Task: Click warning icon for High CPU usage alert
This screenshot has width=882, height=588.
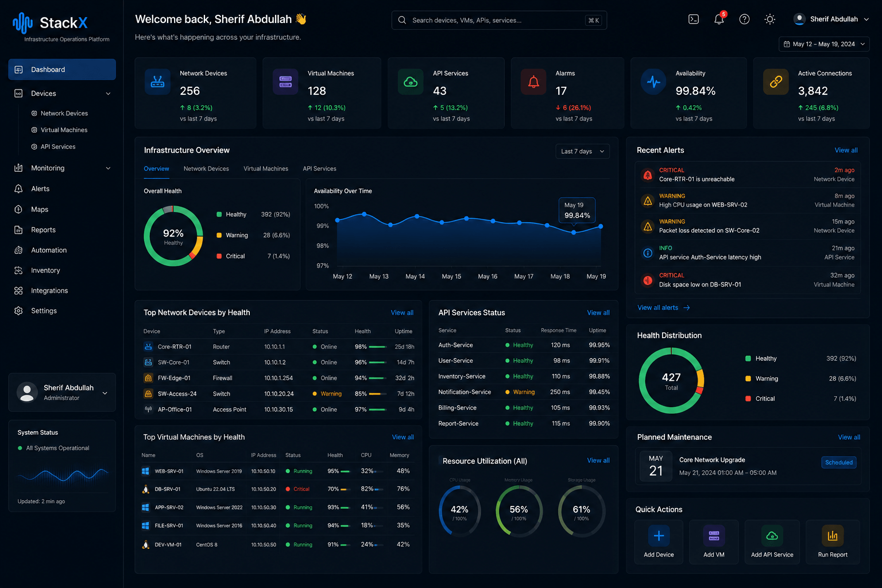Action: pyautogui.click(x=648, y=200)
